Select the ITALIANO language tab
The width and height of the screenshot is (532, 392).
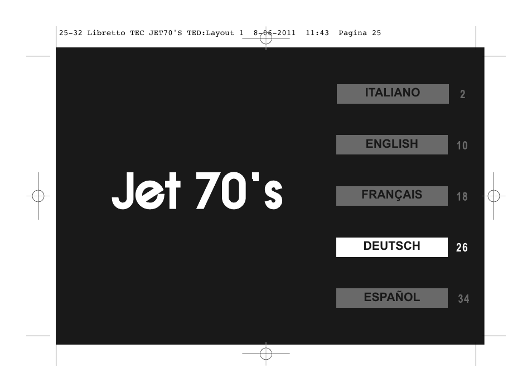click(x=393, y=94)
